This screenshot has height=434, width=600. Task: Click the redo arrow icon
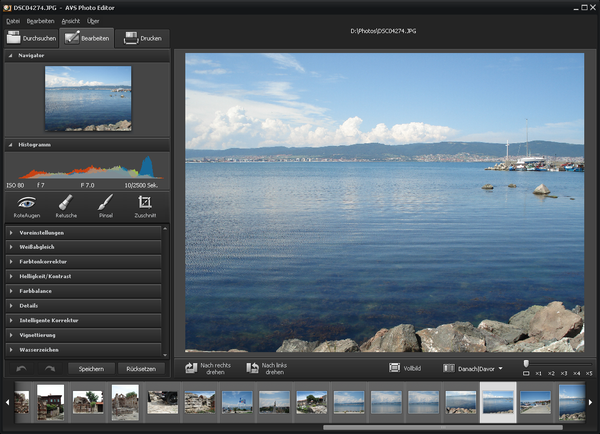(x=50, y=369)
